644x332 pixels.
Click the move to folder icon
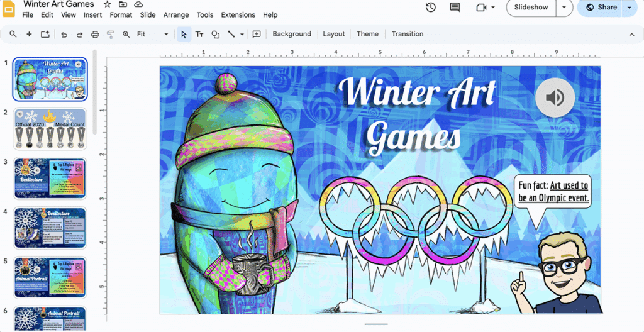[x=123, y=4]
